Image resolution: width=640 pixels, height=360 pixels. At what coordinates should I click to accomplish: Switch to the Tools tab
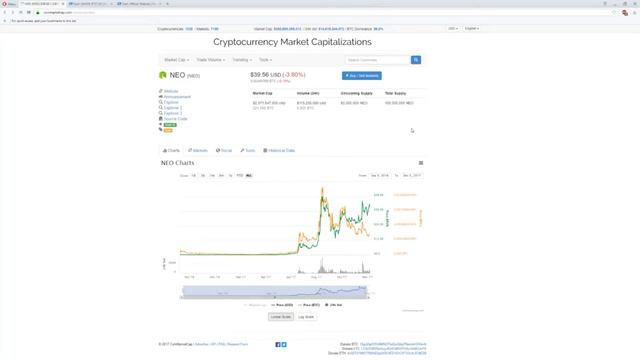click(247, 151)
